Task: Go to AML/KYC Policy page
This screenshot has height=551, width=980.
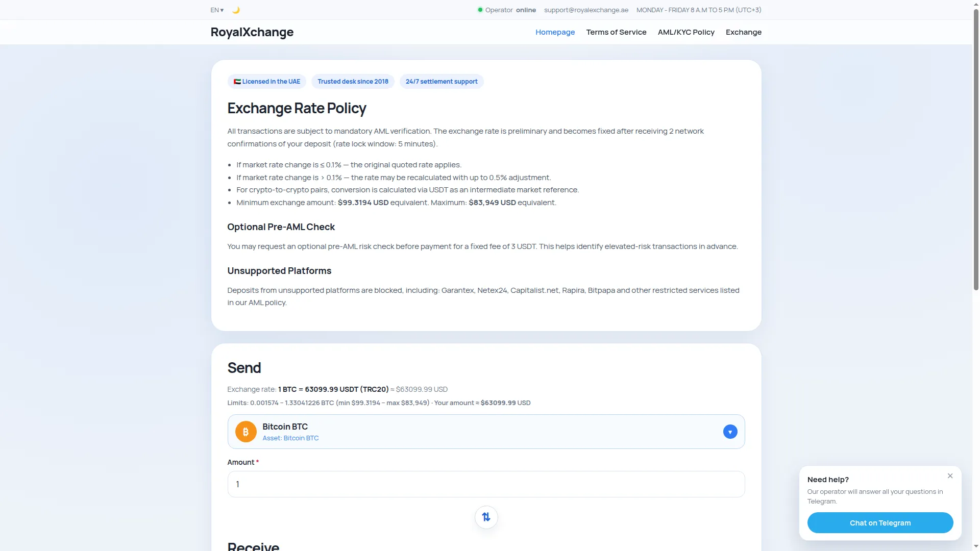Action: pos(686,32)
